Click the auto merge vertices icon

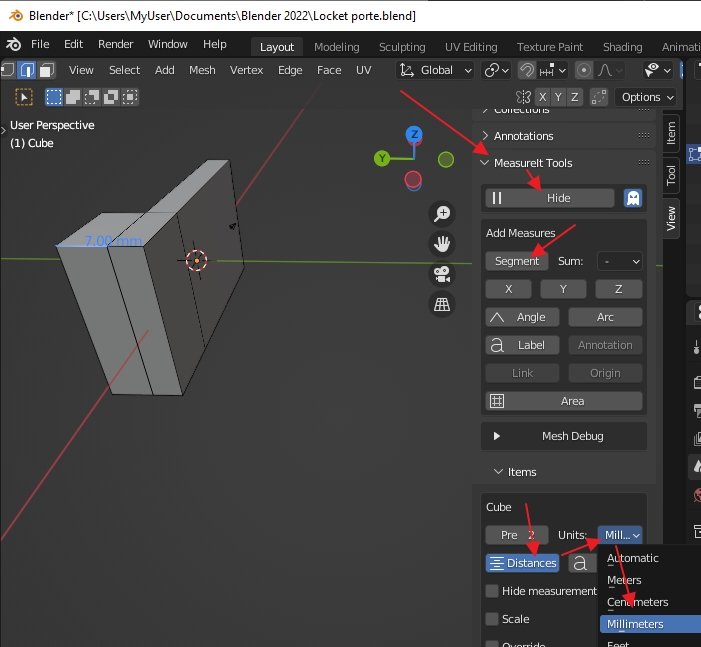[x=599, y=97]
